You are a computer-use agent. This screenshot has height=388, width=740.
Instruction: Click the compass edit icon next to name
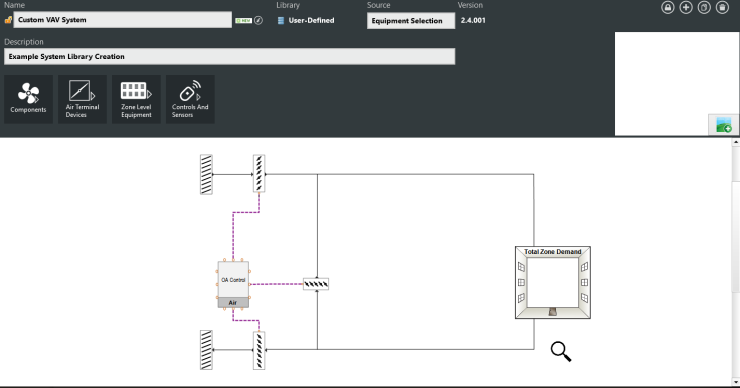click(258, 20)
